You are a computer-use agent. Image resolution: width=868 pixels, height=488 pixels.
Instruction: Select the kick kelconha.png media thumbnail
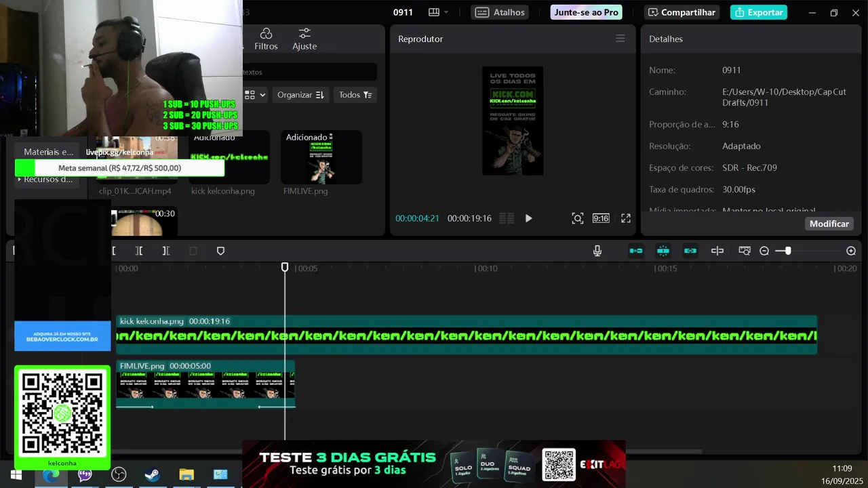click(229, 157)
